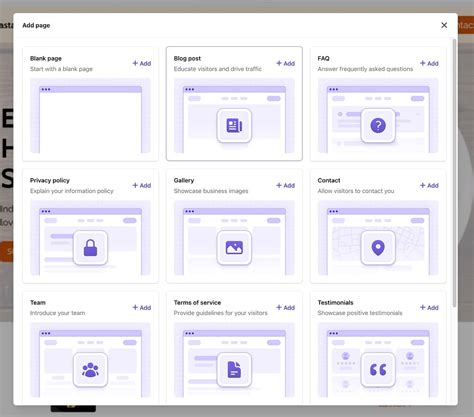The width and height of the screenshot is (474, 417).
Task: Add an FAQ page
Action: pos(429,63)
